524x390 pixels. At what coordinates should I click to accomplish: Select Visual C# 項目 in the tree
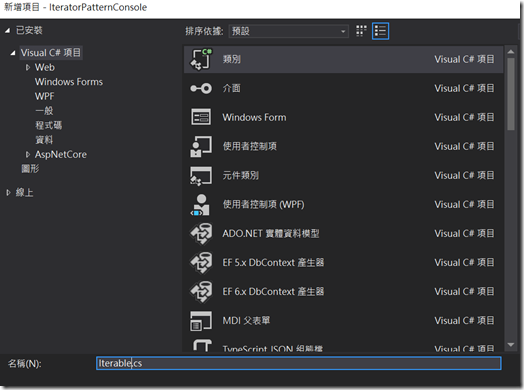51,53
